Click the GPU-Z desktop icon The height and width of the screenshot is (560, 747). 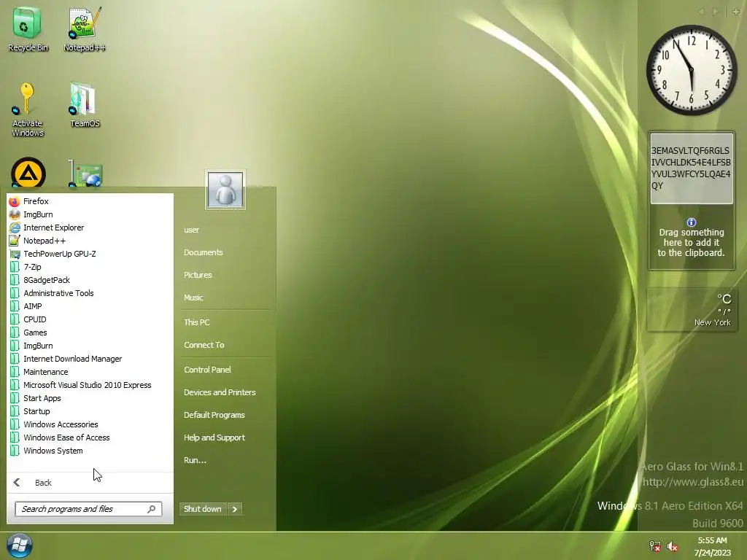85,174
